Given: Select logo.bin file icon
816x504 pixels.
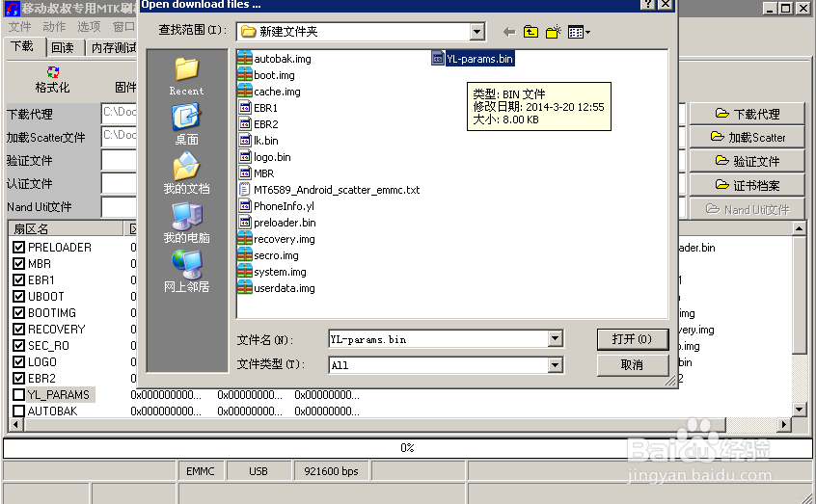Looking at the screenshot, I should [245, 156].
